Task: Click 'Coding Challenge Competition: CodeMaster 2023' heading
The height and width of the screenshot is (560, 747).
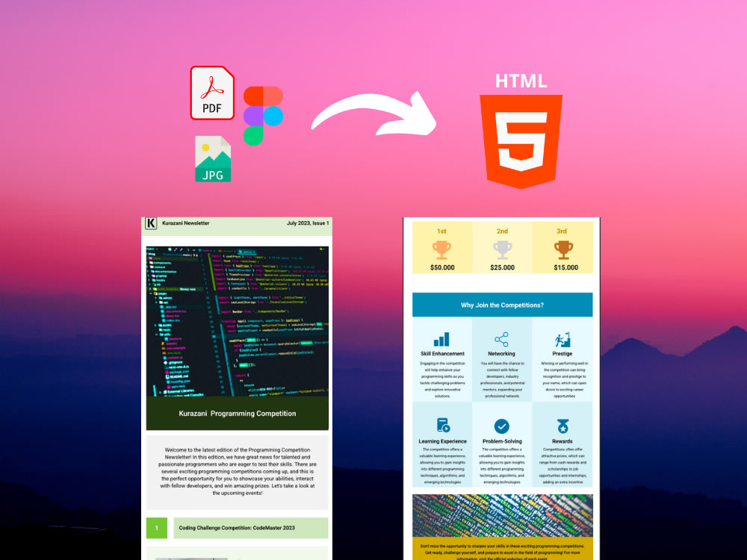Action: coord(237,528)
